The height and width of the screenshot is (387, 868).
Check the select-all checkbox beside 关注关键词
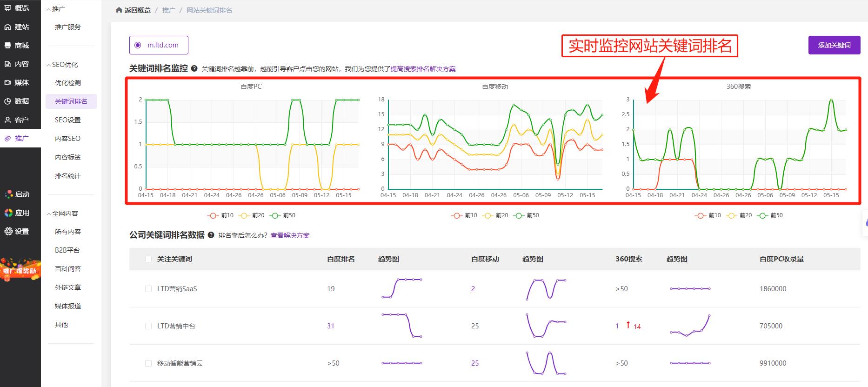click(148, 259)
